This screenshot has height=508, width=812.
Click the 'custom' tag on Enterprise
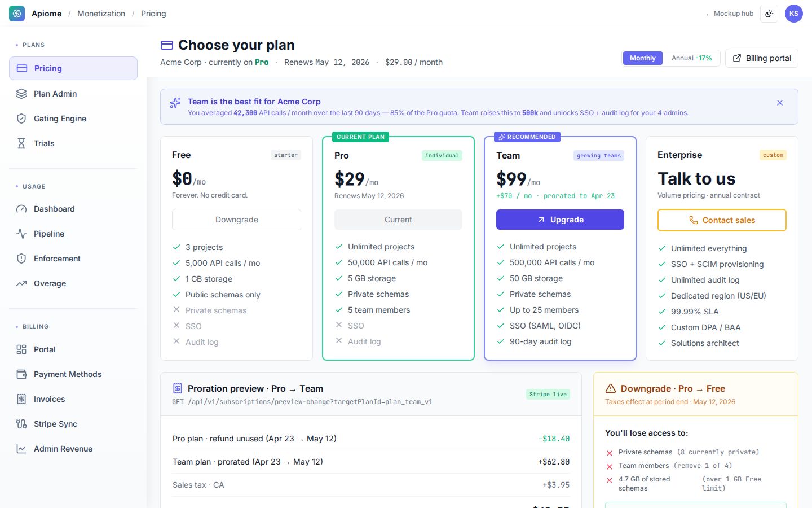coord(773,155)
